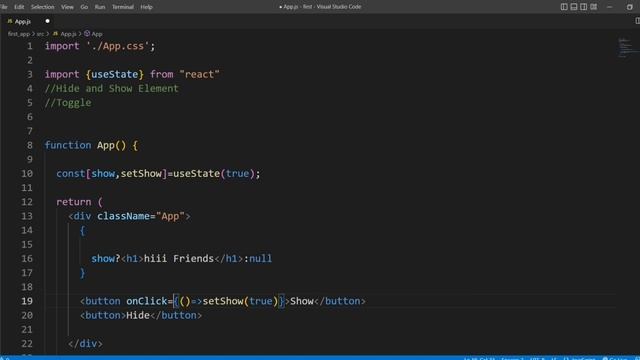
Task: Click the Hide button label text in code
Action: pos(138,316)
